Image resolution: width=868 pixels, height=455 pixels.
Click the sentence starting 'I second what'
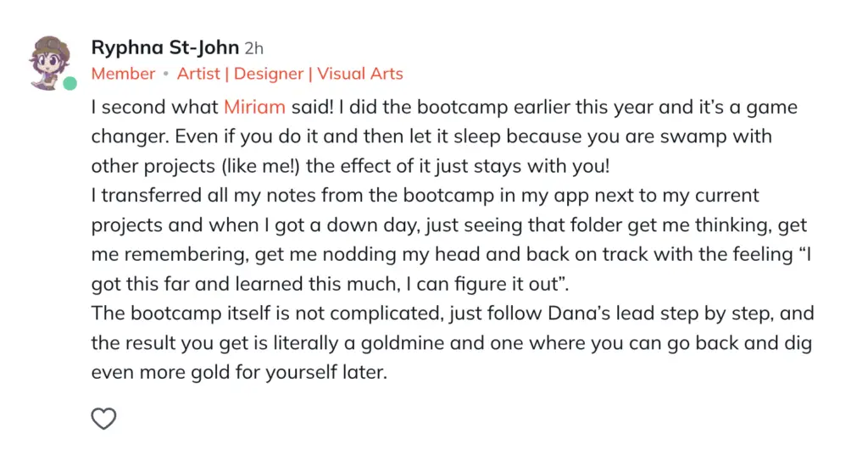[213, 107]
